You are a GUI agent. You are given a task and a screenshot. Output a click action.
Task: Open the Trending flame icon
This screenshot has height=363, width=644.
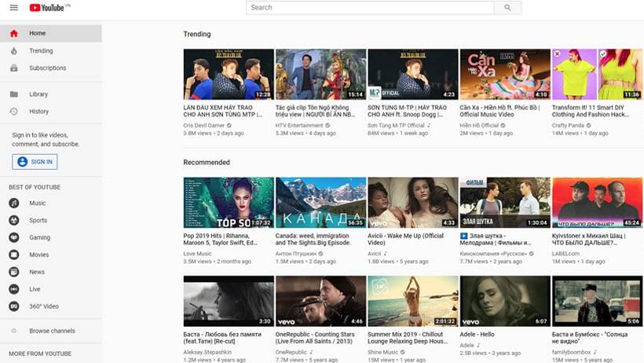(13, 51)
